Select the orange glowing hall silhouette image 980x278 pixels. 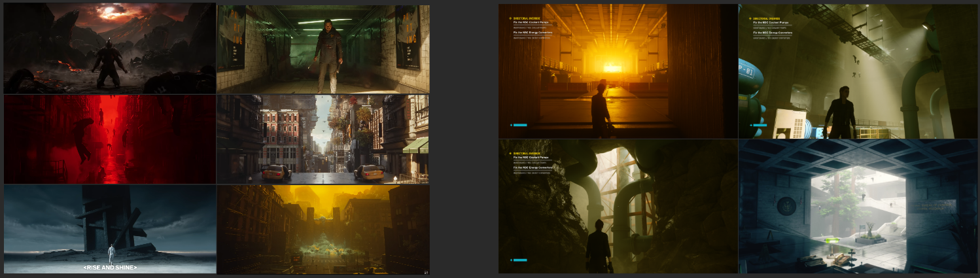618,71
